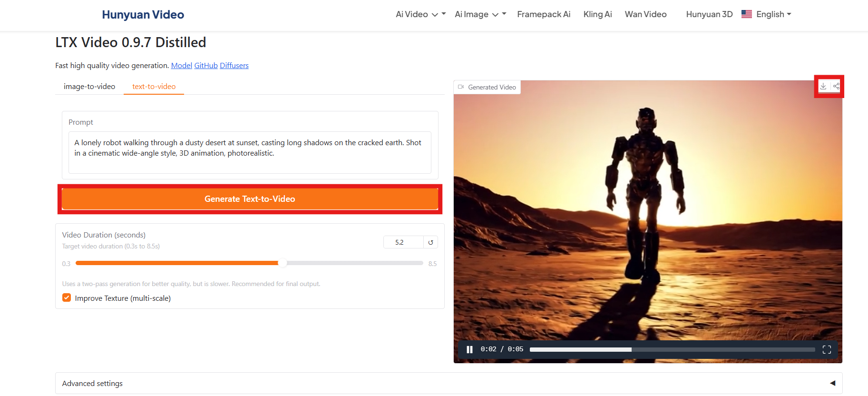Open the Model link

tap(181, 65)
